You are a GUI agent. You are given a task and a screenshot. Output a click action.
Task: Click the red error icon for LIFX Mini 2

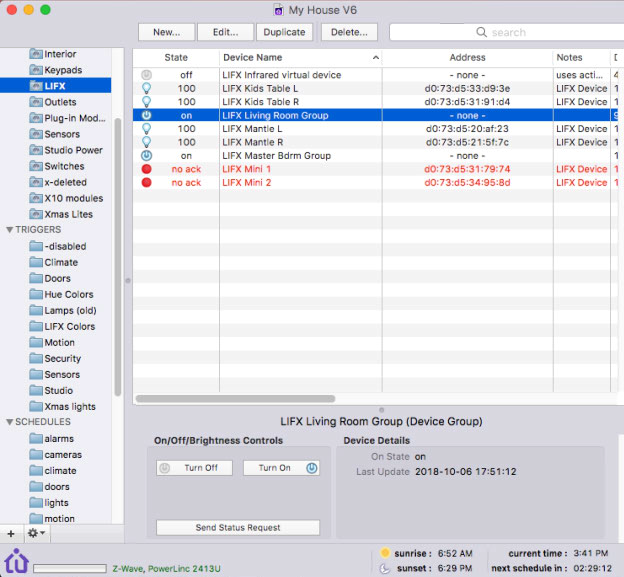(146, 183)
